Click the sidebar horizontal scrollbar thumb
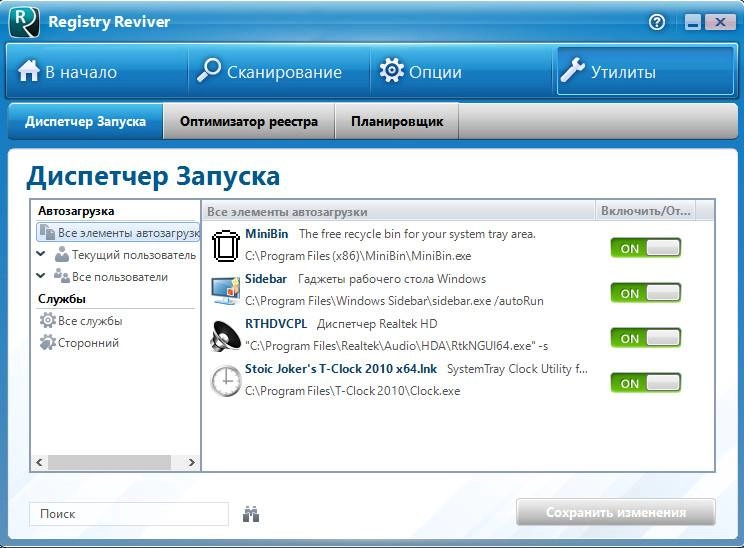This screenshot has width=744, height=548. click(x=110, y=462)
